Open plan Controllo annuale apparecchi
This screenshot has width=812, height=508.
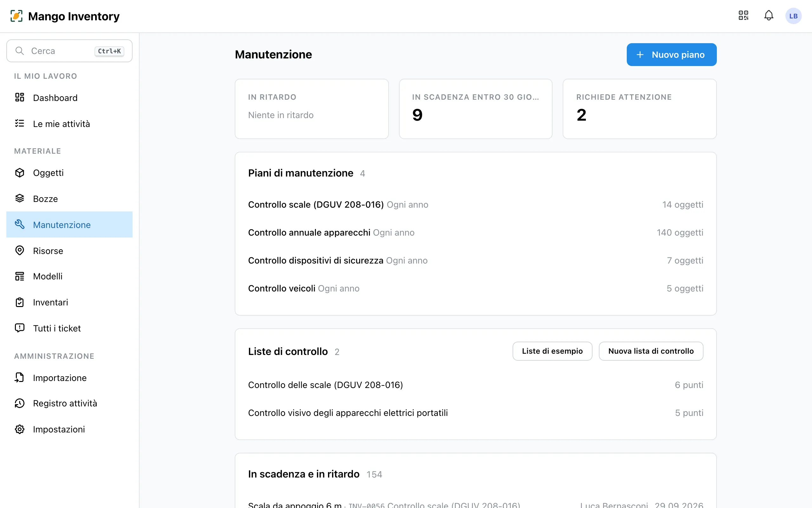[475, 232]
